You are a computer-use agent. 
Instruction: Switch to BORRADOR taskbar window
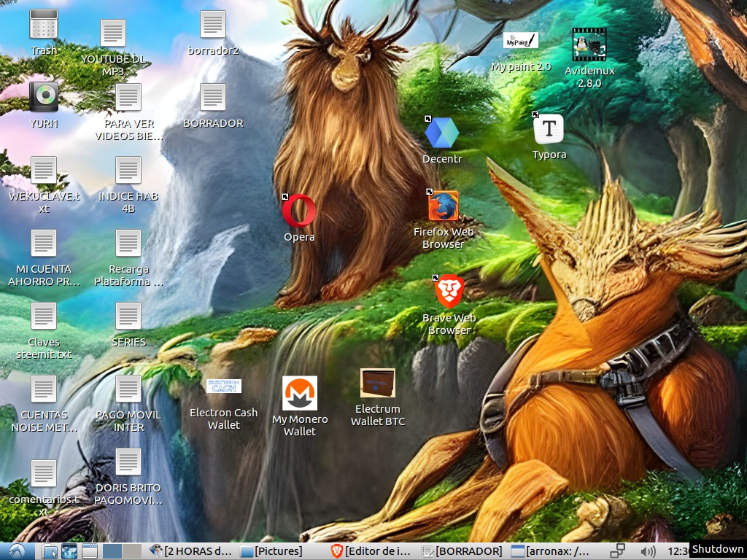click(462, 551)
